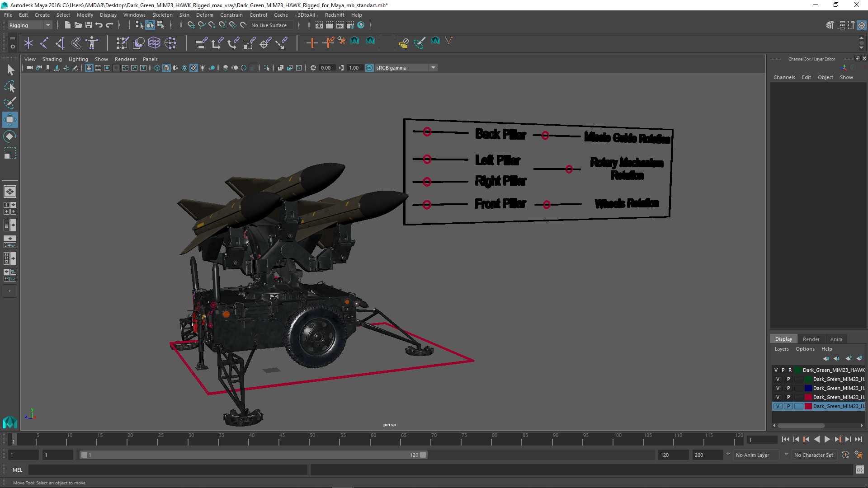This screenshot has width=868, height=488.
Task: Toggle R reference on top layer
Action: click(790, 370)
